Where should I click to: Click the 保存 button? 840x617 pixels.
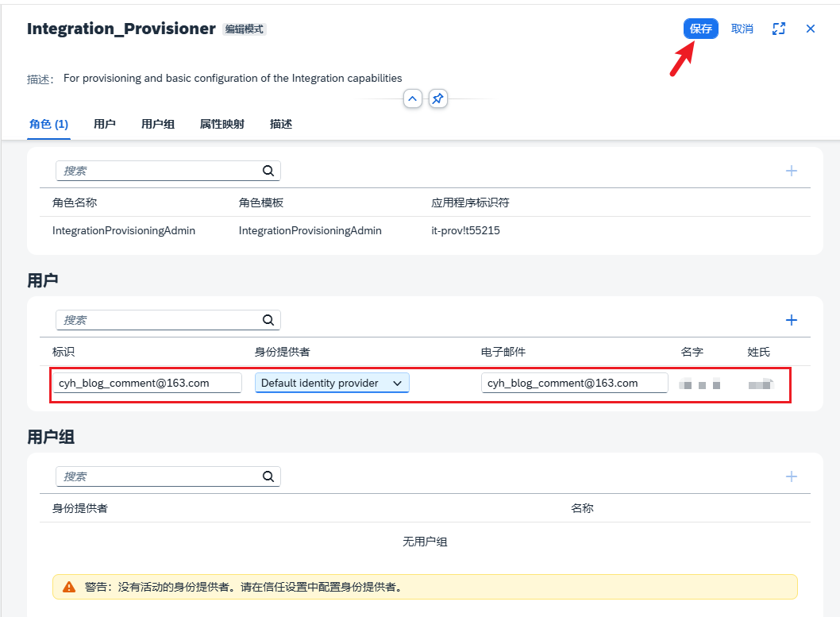pyautogui.click(x=700, y=28)
